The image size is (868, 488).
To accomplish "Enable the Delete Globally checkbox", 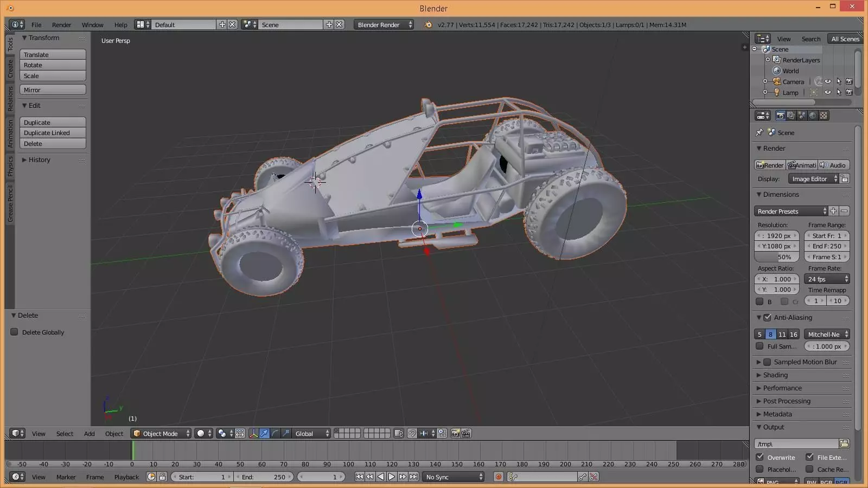I will [x=15, y=332].
